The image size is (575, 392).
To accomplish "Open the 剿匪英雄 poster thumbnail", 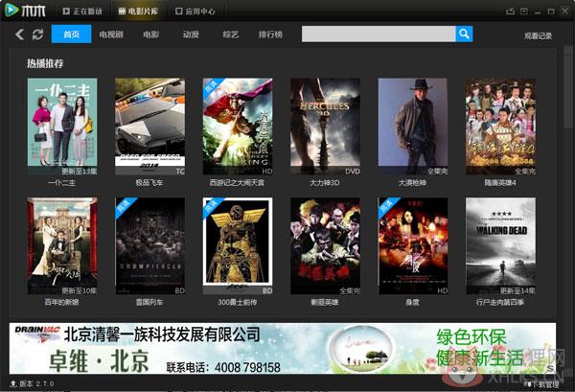I will (325, 246).
